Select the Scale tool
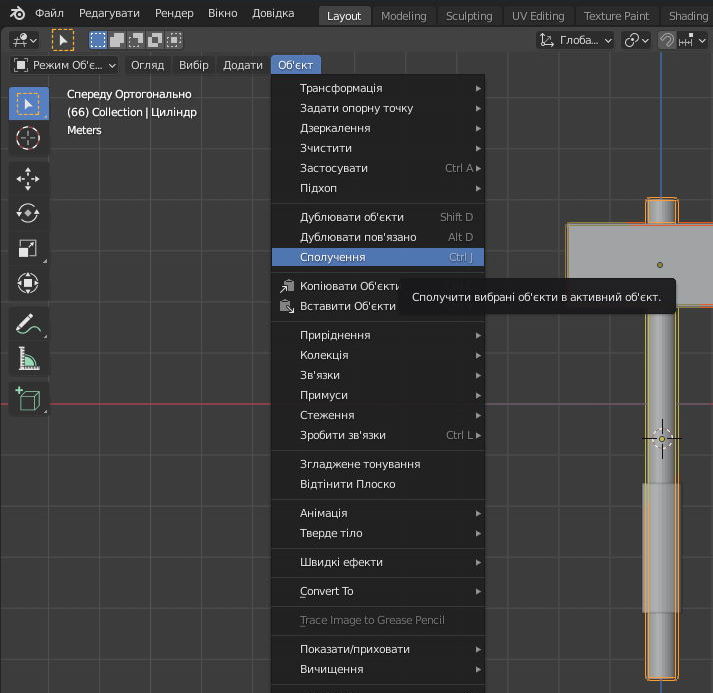The height and width of the screenshot is (693, 713). coord(29,248)
